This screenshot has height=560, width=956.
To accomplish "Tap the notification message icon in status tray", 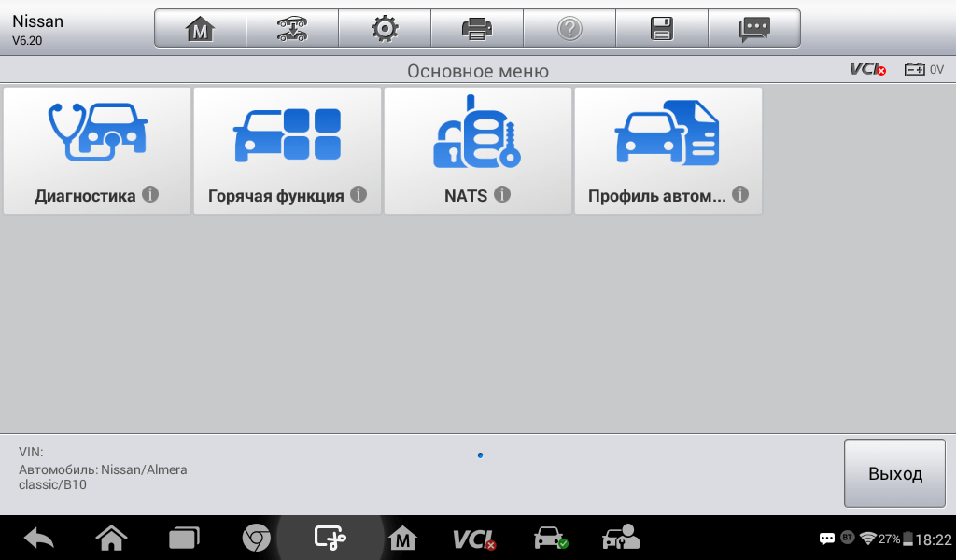I will pyautogui.click(x=827, y=539).
